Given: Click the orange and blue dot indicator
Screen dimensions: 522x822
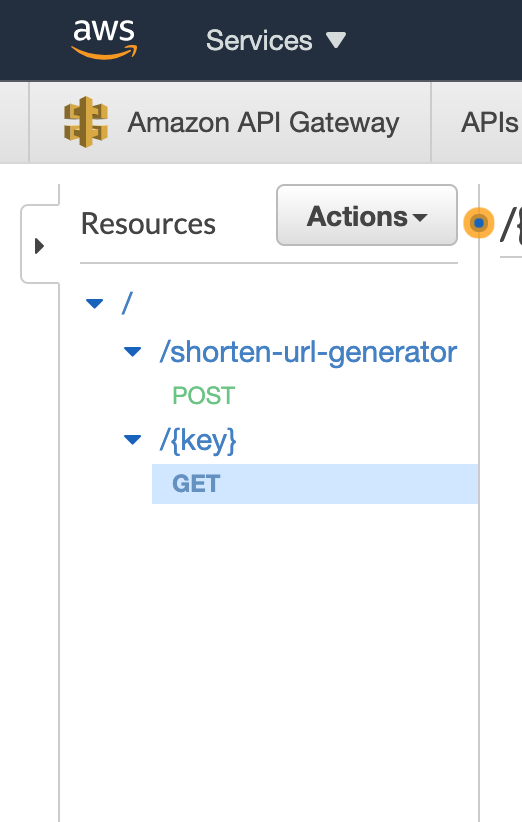Looking at the screenshot, I should click(x=478, y=223).
